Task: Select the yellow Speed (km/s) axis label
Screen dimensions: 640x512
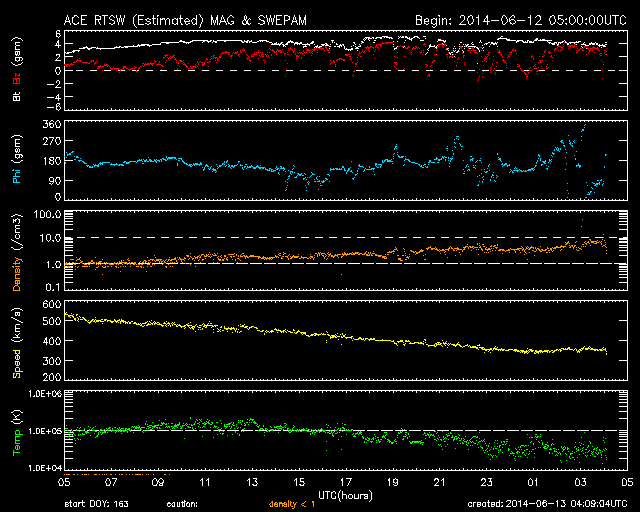Action: pos(17,343)
